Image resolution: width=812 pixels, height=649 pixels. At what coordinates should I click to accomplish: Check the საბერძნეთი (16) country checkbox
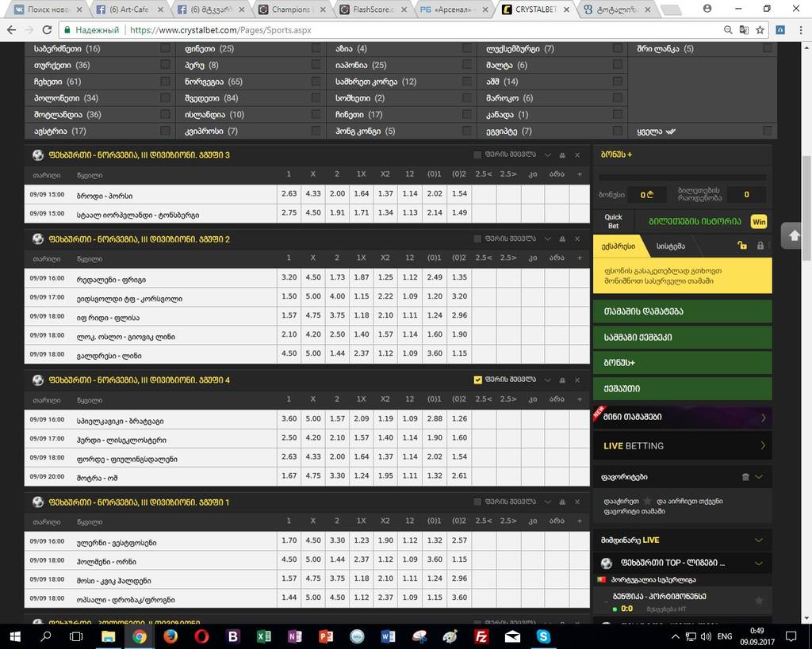click(x=165, y=48)
